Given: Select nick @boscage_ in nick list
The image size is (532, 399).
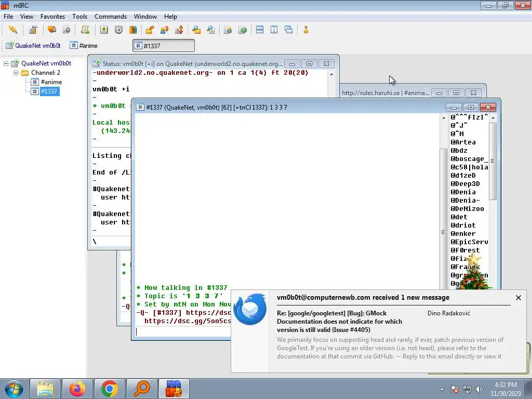Looking at the screenshot, I should click(469, 159).
